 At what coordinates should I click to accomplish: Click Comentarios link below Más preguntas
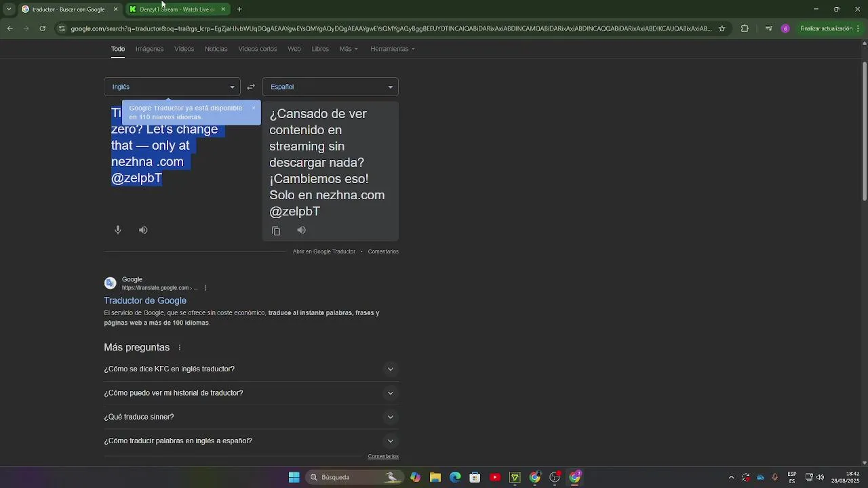click(383, 457)
